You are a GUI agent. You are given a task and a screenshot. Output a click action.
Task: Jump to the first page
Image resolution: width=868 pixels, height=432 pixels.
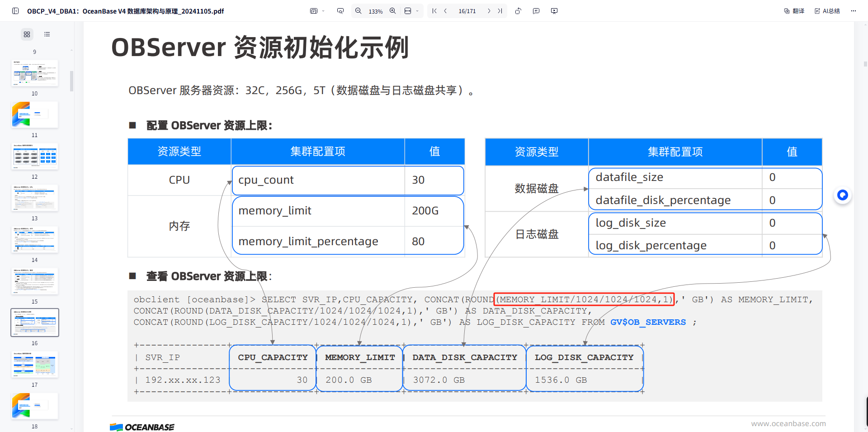point(434,11)
